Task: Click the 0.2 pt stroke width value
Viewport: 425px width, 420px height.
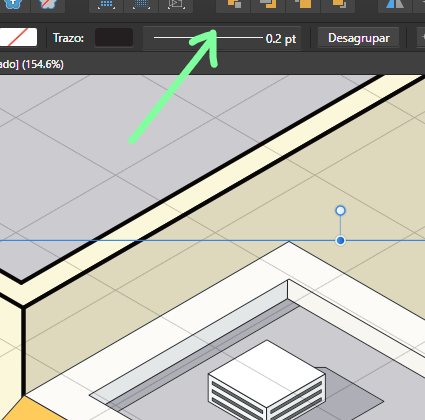Action: (281, 39)
